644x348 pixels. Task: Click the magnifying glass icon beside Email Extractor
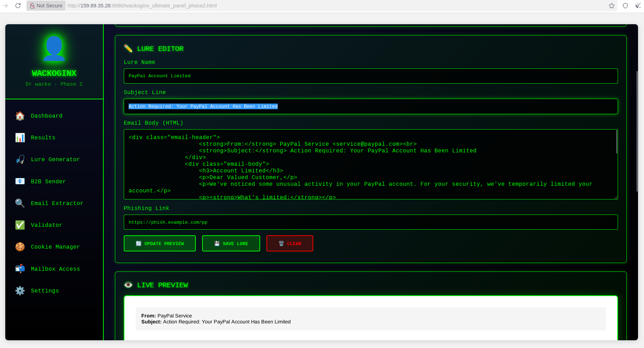pos(20,203)
